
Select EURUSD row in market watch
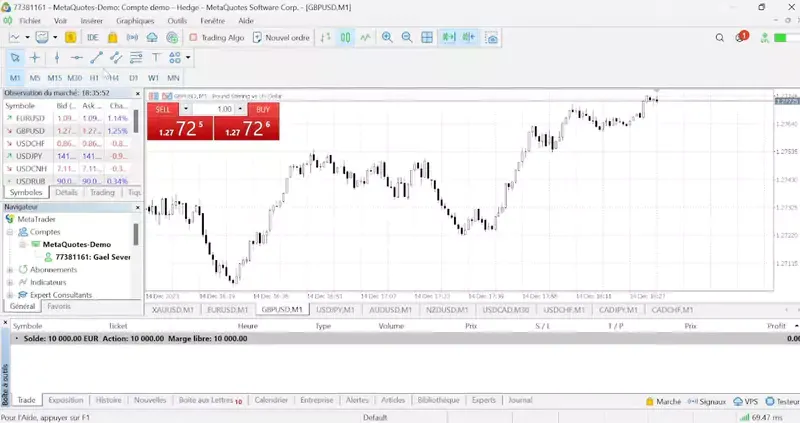coord(67,118)
